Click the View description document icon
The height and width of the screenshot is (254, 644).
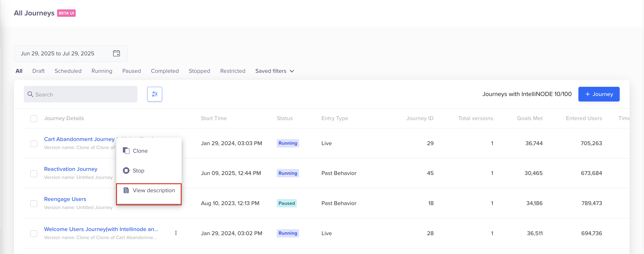(126, 190)
